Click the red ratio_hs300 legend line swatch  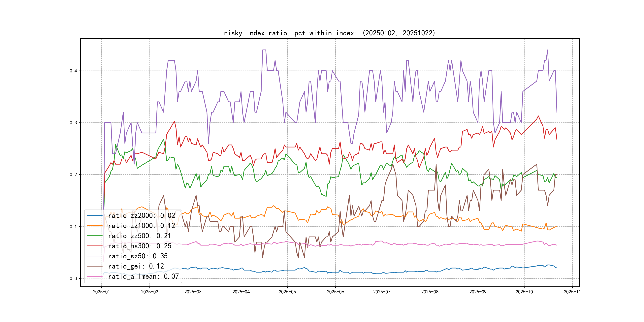pos(94,246)
